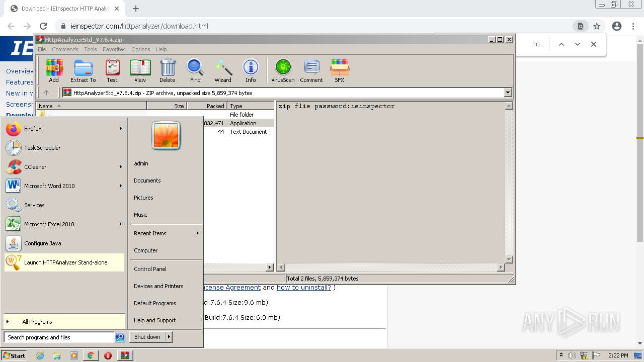
Task: Open the WinRAR archive path dropdown
Action: pyautogui.click(x=508, y=93)
